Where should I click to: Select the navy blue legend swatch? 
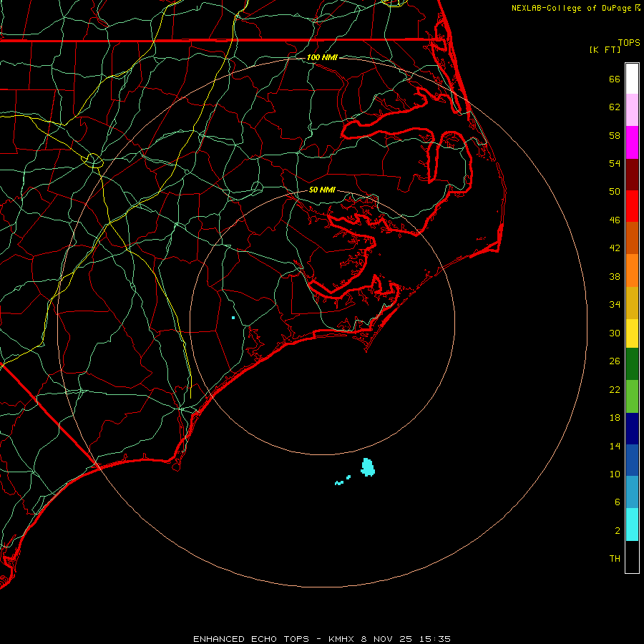tap(632, 429)
